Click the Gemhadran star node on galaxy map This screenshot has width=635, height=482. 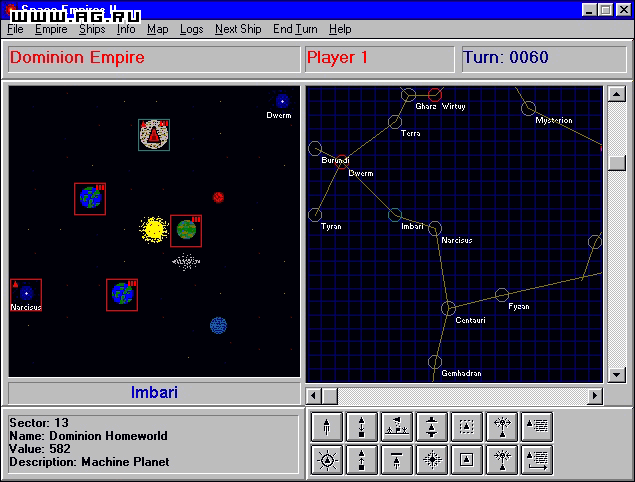tap(435, 362)
